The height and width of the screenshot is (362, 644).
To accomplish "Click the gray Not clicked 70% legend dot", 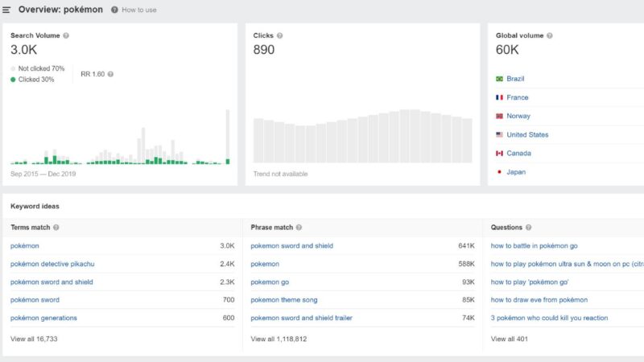I will [x=13, y=68].
